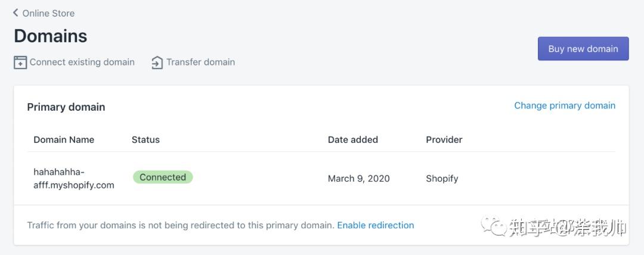The height and width of the screenshot is (255, 644).
Task: Click the Domain Name column header
Action: (x=64, y=139)
